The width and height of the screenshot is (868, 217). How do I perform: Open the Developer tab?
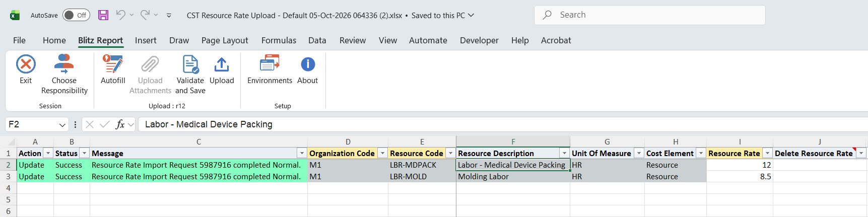coord(479,40)
